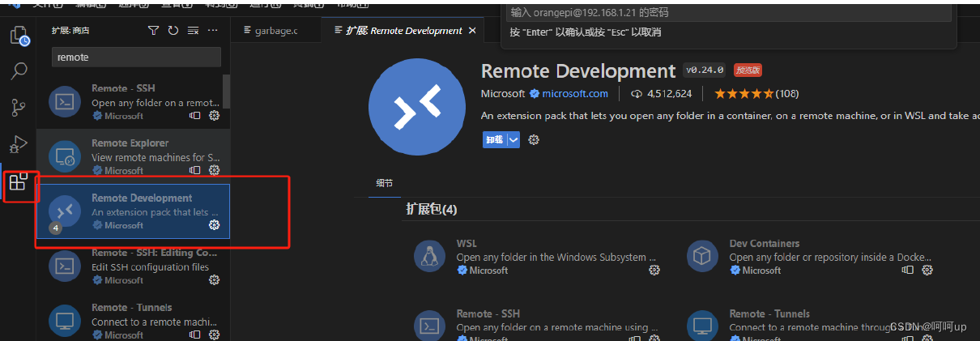Image resolution: width=980 pixels, height=341 pixels.
Task: Click the Dev Containers cube icon
Action: (x=701, y=257)
